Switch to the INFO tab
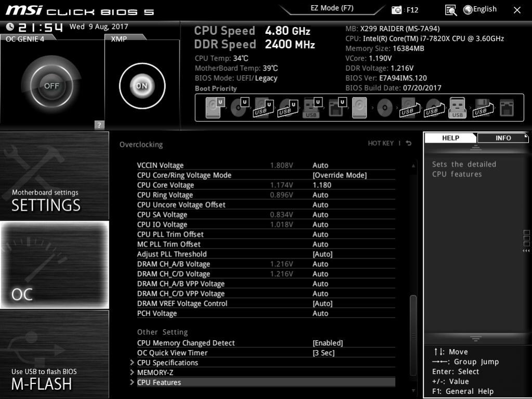The image size is (532, 399). tap(503, 138)
